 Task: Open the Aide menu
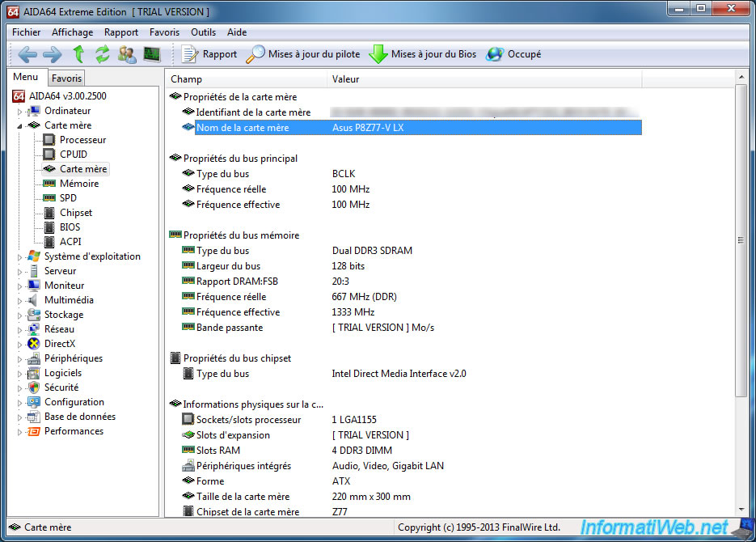(x=237, y=32)
